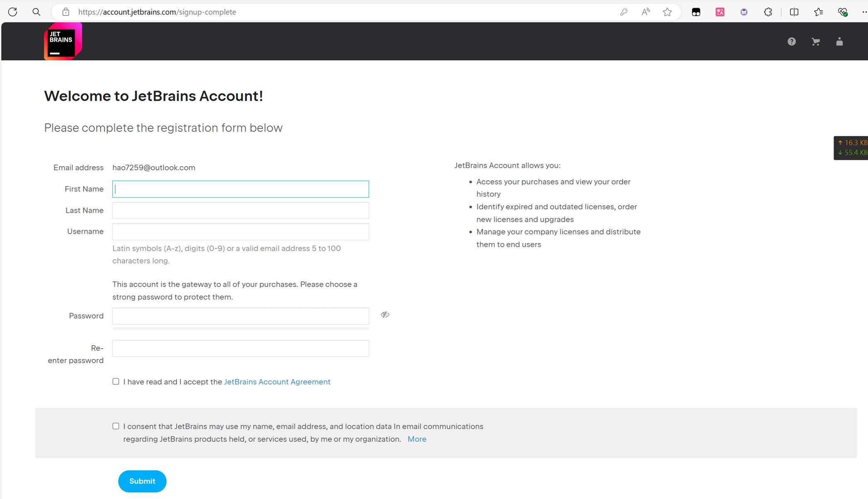Accept the JetBrains Account Agreement checkbox
This screenshot has height=499, width=868.
116,381
